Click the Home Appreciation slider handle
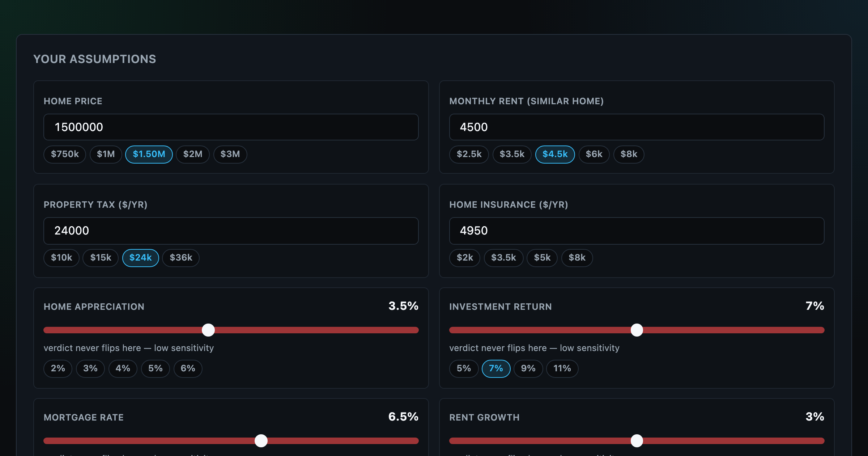 pyautogui.click(x=208, y=330)
